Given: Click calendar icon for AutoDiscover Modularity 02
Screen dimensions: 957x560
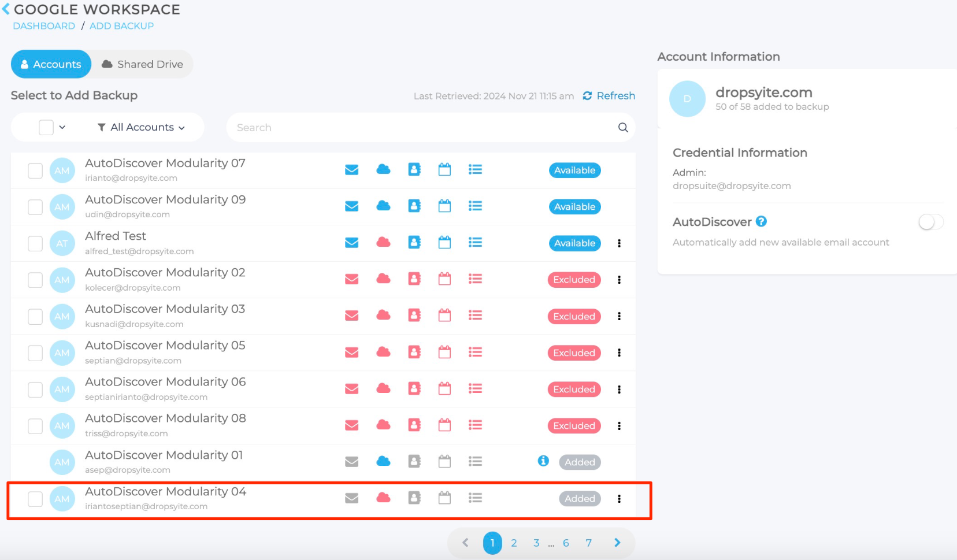Looking at the screenshot, I should pos(444,279).
